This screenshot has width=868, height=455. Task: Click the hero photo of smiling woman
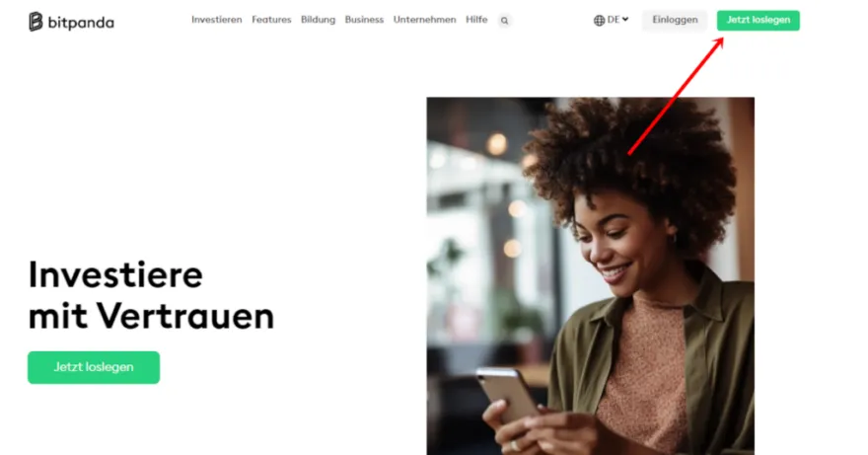pos(590,276)
